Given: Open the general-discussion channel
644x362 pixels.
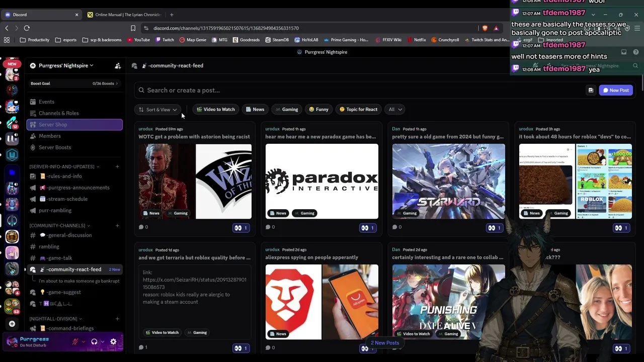Looking at the screenshot, I should click(74, 235).
